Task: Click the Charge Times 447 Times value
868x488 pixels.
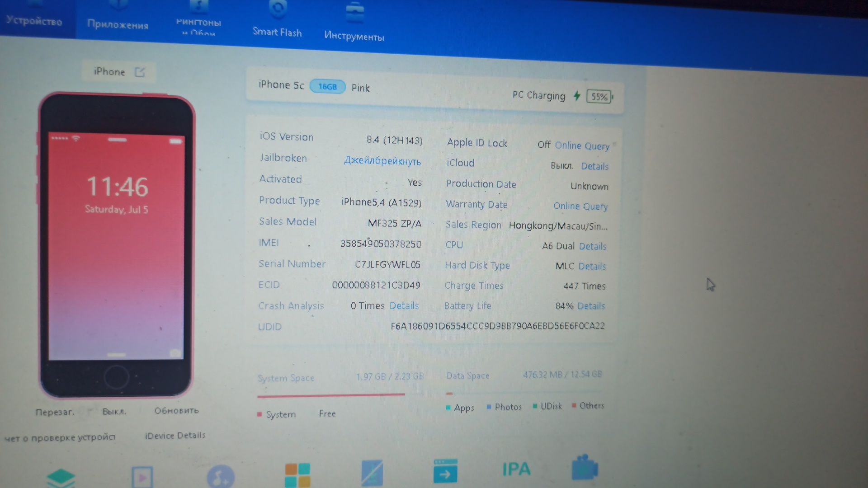Action: (x=584, y=286)
